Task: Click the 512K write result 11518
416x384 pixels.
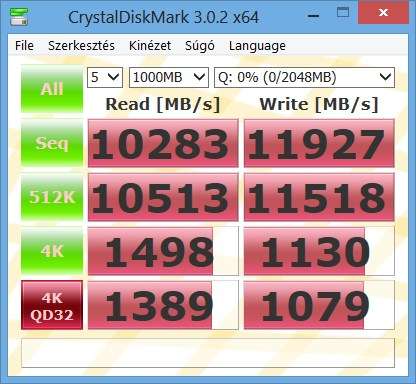Action: (x=319, y=197)
